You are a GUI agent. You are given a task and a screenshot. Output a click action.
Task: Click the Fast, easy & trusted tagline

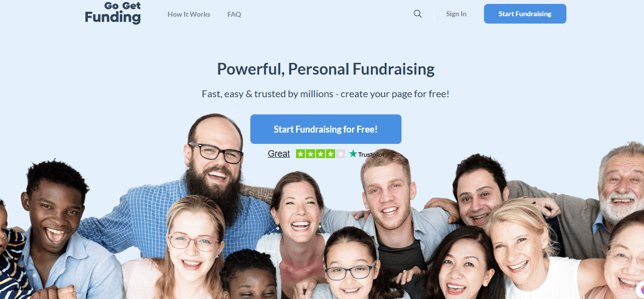pos(325,93)
